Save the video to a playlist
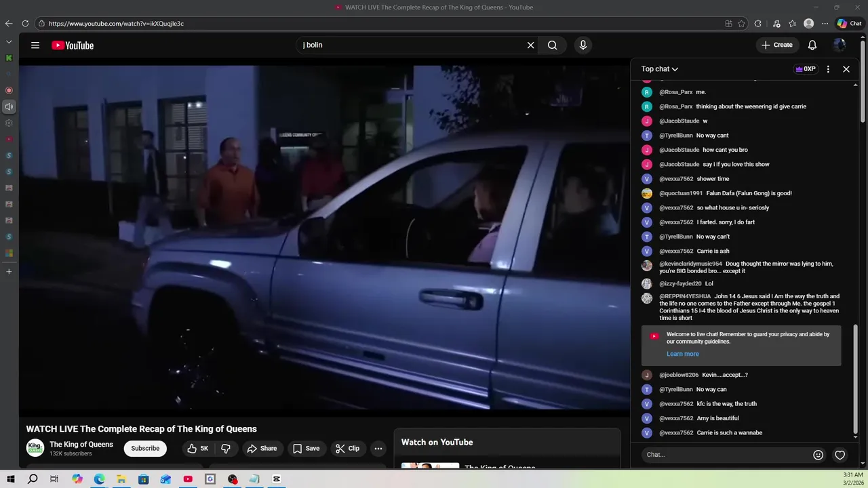This screenshot has height=488, width=868. click(x=306, y=449)
